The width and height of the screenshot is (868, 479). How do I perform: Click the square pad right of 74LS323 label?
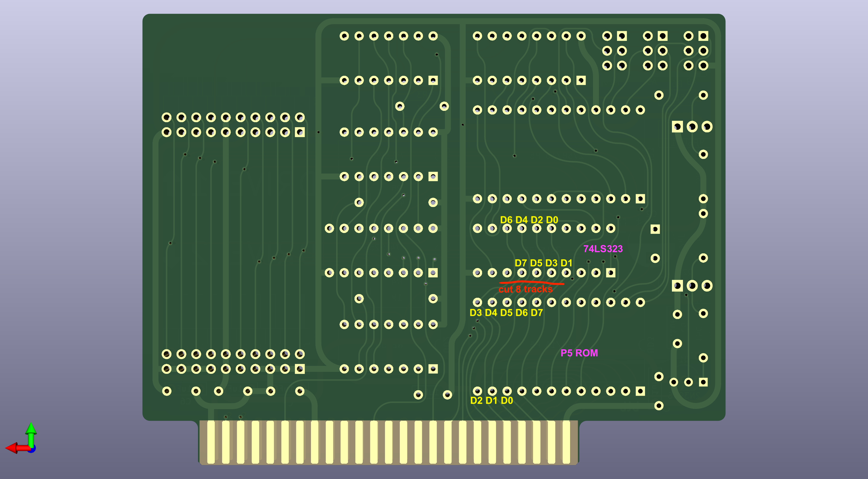655,229
